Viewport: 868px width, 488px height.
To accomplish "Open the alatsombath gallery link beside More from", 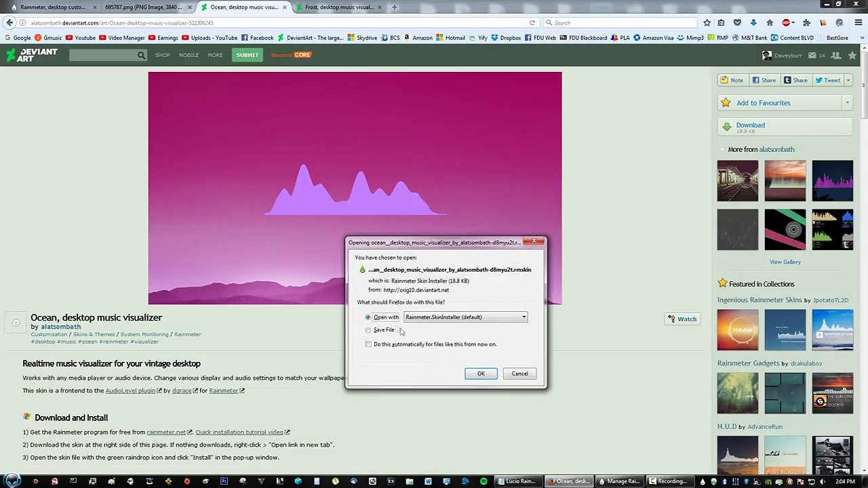I will 776,149.
